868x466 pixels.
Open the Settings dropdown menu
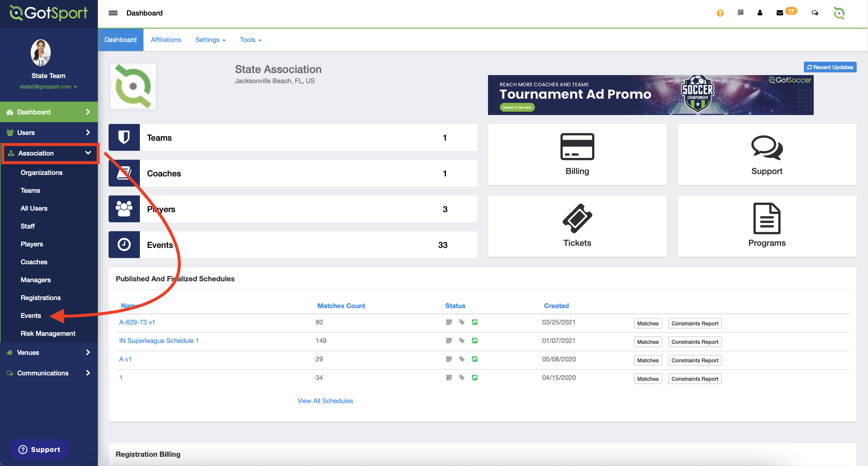point(210,39)
